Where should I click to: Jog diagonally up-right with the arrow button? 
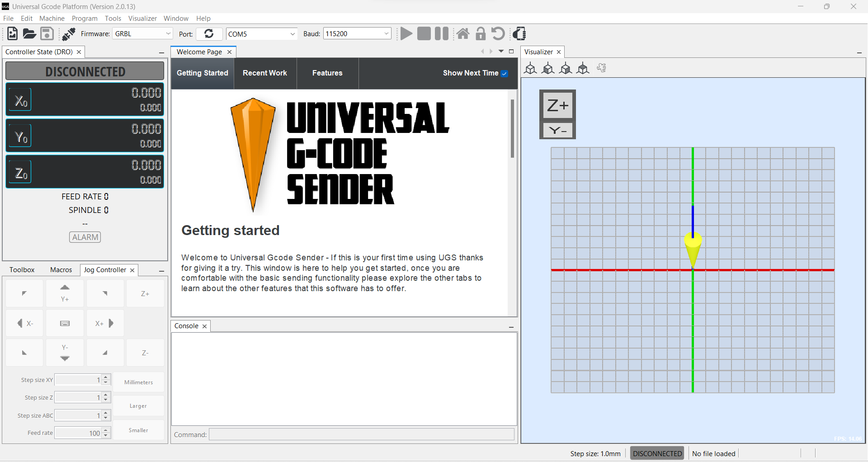(105, 293)
